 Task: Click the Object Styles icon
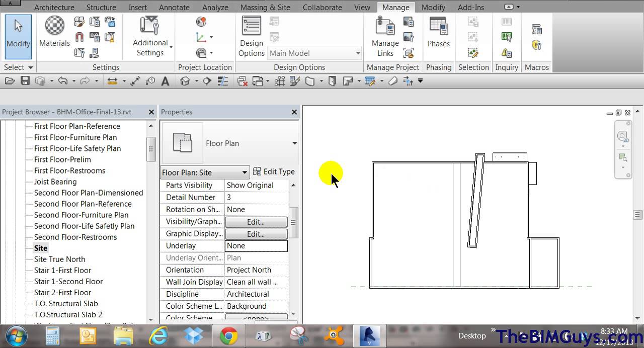coord(79,22)
